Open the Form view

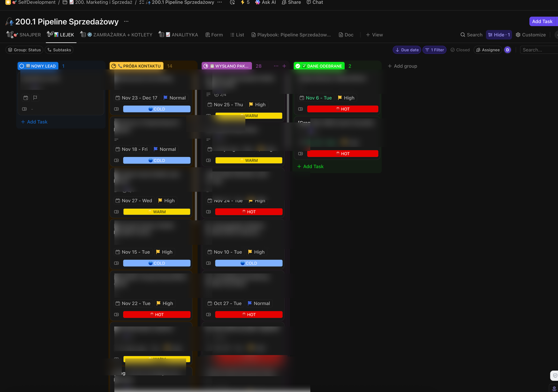[x=214, y=34]
